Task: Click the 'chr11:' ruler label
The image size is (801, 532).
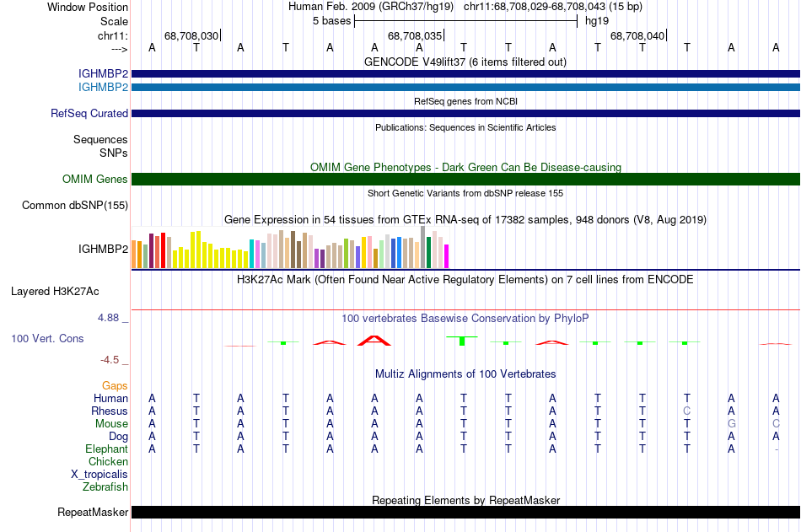Action: [x=112, y=35]
